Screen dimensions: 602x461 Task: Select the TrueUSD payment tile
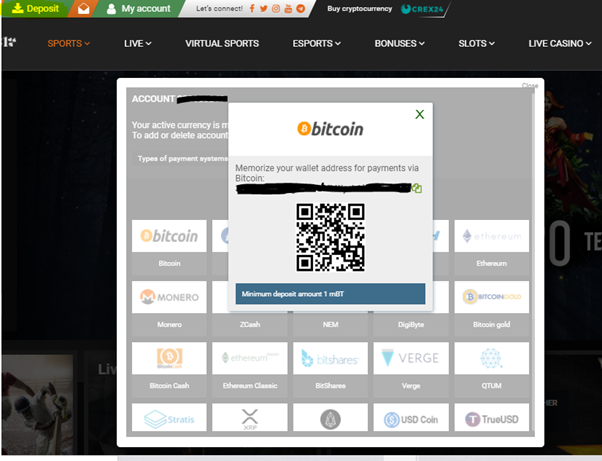[x=491, y=417]
